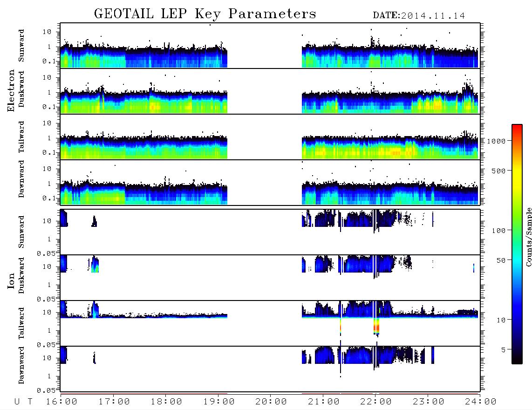Click the Ion 'Dawnward' panel label

click(x=21, y=365)
